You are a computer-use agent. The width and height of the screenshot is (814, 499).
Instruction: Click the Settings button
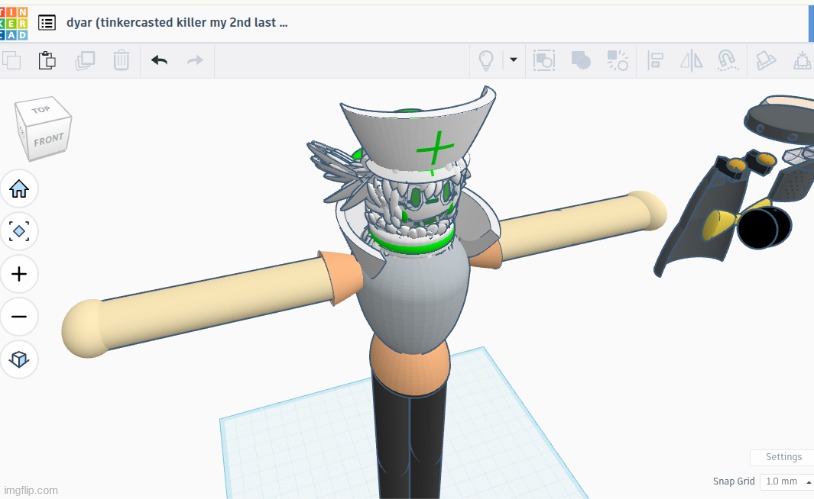[x=783, y=457]
